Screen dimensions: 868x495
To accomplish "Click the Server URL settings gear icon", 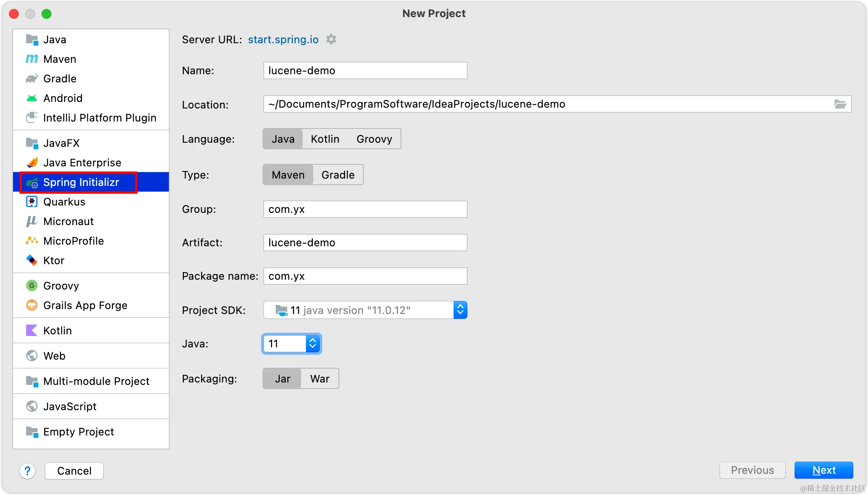I will 331,40.
